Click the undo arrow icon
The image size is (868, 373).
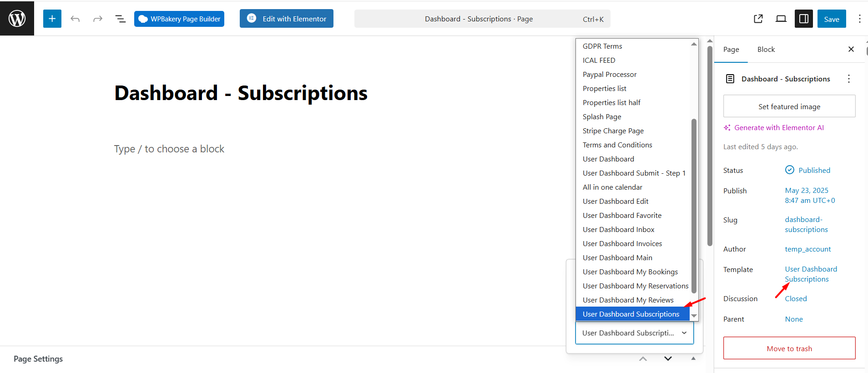click(x=75, y=19)
